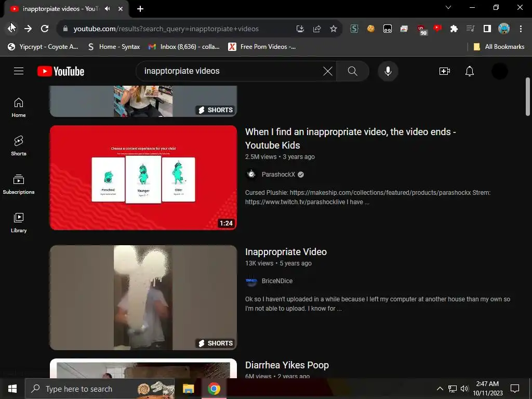
Task: Open the network icon in system tray
Action: click(453, 389)
